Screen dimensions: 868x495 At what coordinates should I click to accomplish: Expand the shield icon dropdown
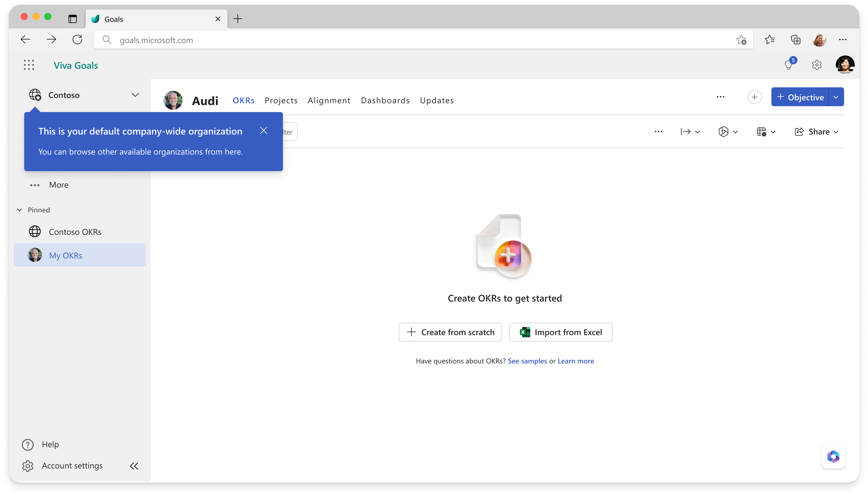pyautogui.click(x=735, y=132)
